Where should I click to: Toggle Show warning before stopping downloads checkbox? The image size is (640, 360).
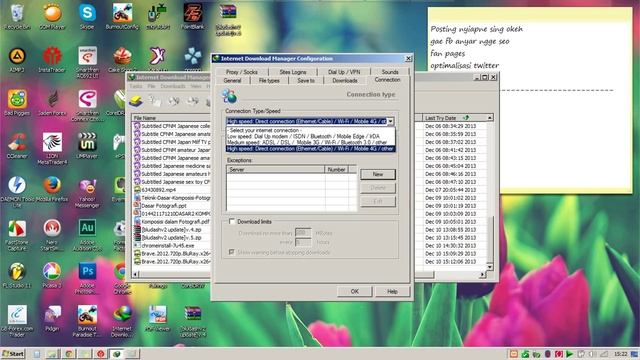(x=232, y=252)
